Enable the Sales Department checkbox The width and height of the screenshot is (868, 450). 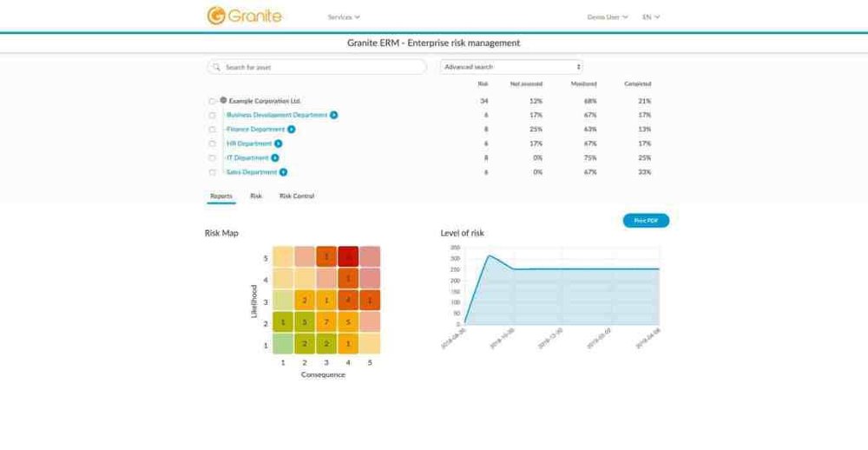tap(212, 172)
